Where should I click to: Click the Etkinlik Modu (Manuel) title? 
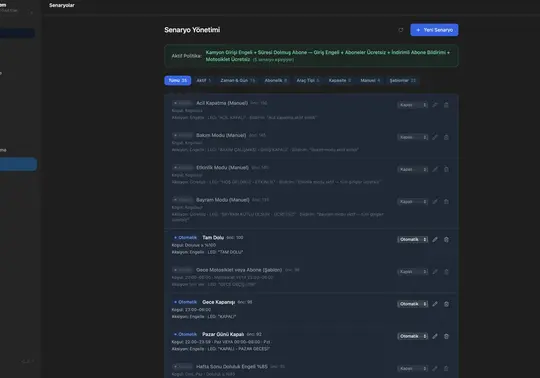click(x=222, y=168)
